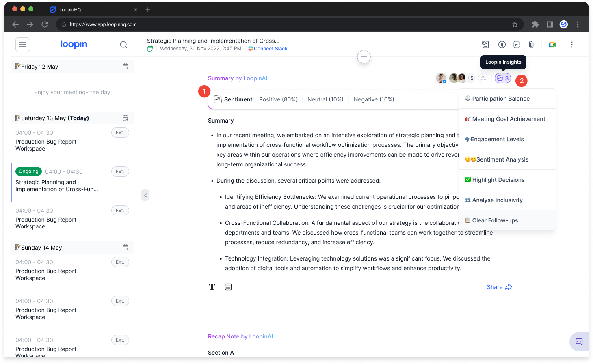The image size is (593, 364).
Task: Open browser three-dot menu
Action: [x=578, y=24]
